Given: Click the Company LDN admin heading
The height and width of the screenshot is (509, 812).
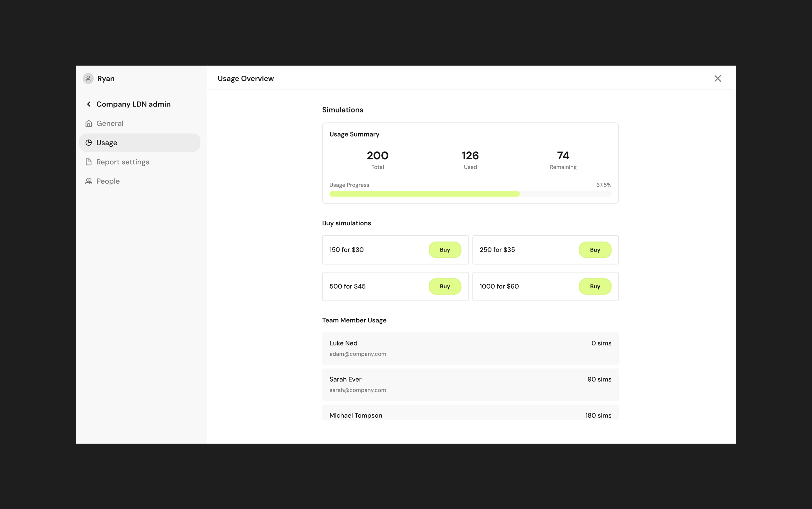Looking at the screenshot, I should coord(133,104).
